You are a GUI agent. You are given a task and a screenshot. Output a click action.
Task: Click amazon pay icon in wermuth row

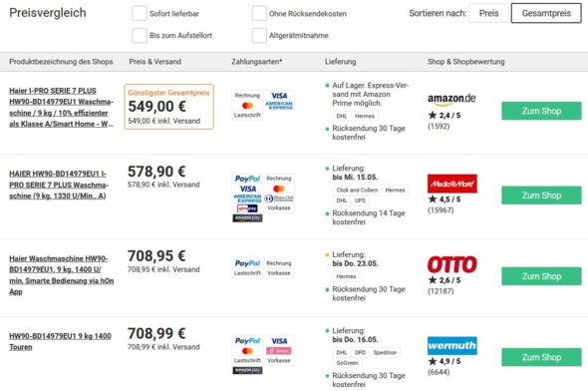pyautogui.click(x=247, y=370)
